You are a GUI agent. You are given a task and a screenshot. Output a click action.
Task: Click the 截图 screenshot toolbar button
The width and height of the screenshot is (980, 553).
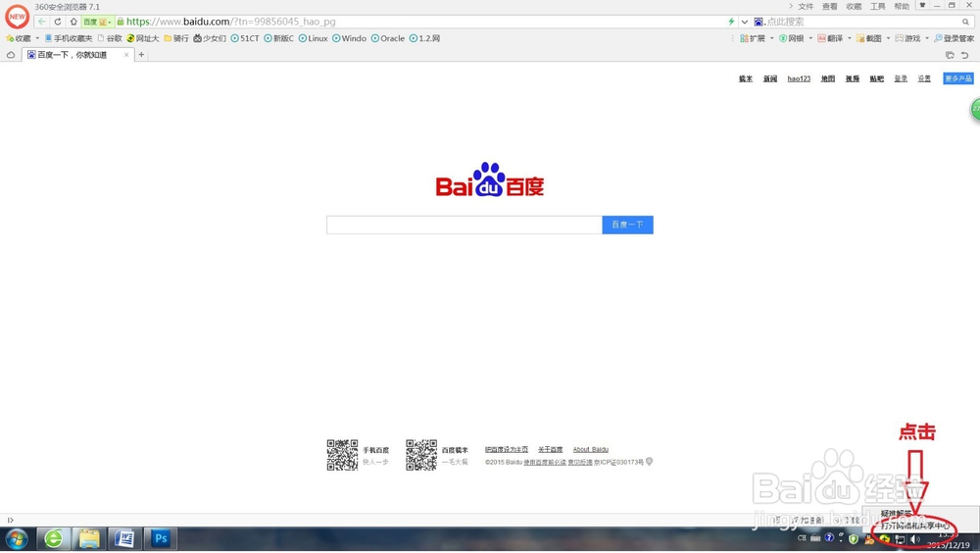tap(868, 38)
